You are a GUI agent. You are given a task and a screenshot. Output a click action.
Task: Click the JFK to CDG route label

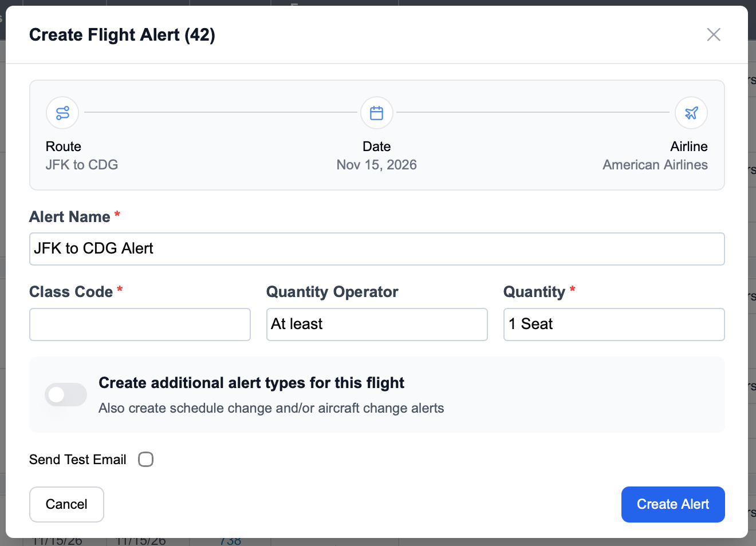pyautogui.click(x=81, y=165)
